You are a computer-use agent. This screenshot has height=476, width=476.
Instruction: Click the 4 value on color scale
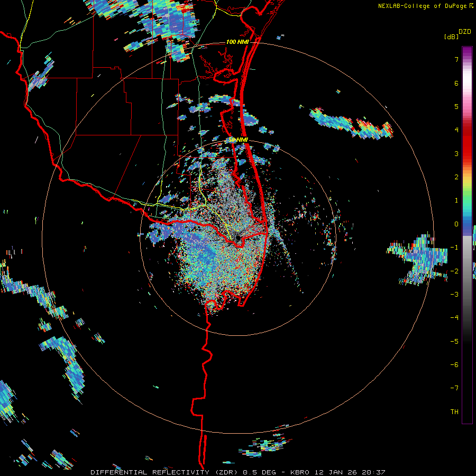pyautogui.click(x=456, y=130)
